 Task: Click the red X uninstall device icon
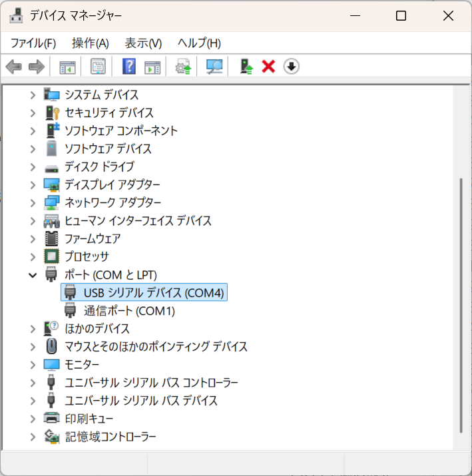pyautogui.click(x=268, y=67)
